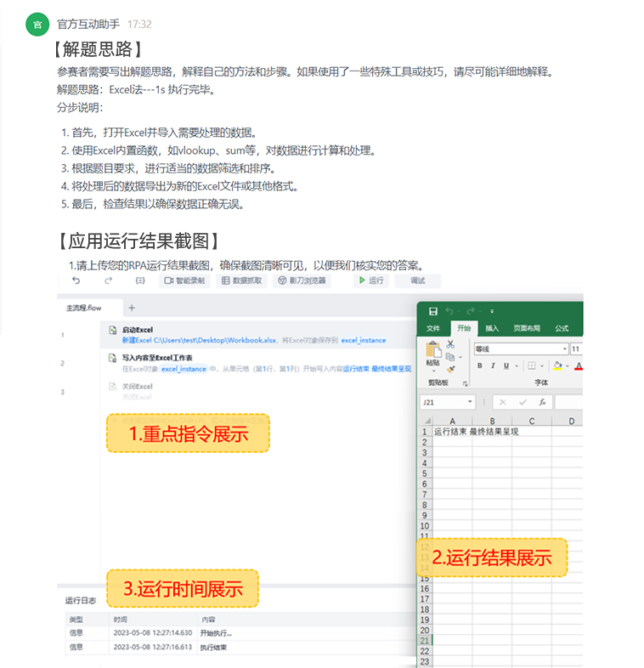
Task: Expand the borders dropdown arrow
Action: (543, 366)
